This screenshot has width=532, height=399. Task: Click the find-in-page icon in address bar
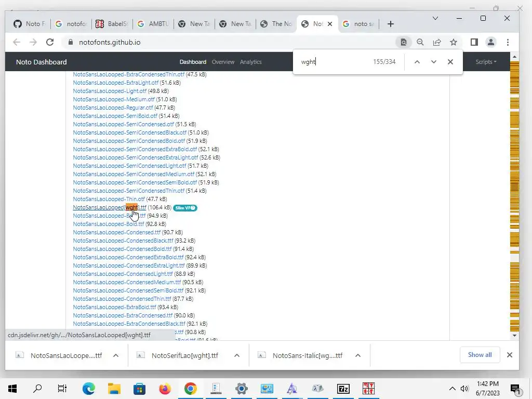[x=403, y=42]
